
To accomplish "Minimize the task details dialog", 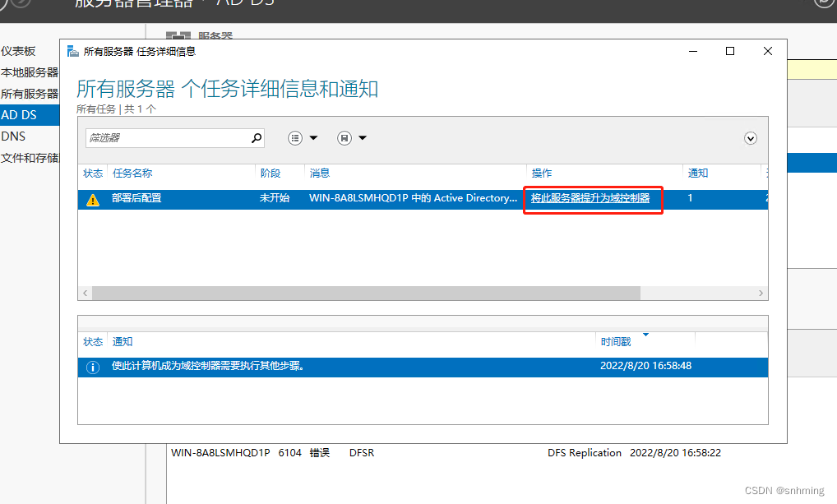I will 693,51.
